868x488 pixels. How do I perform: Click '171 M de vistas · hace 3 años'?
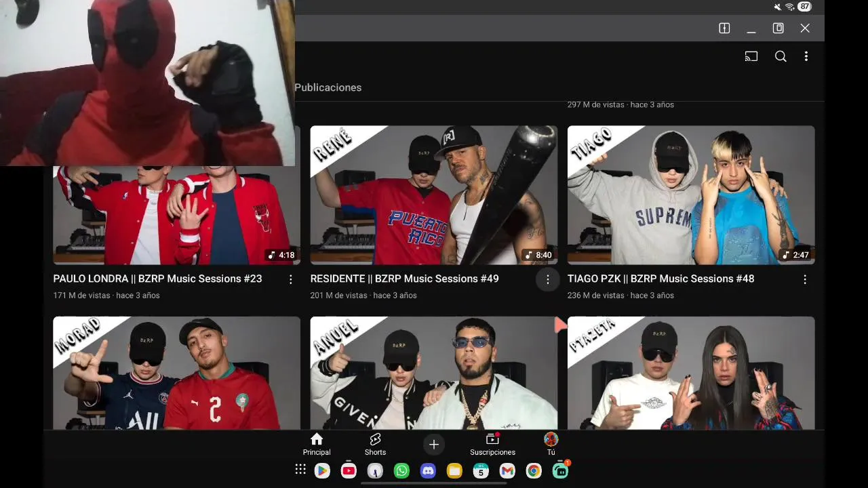(106, 296)
